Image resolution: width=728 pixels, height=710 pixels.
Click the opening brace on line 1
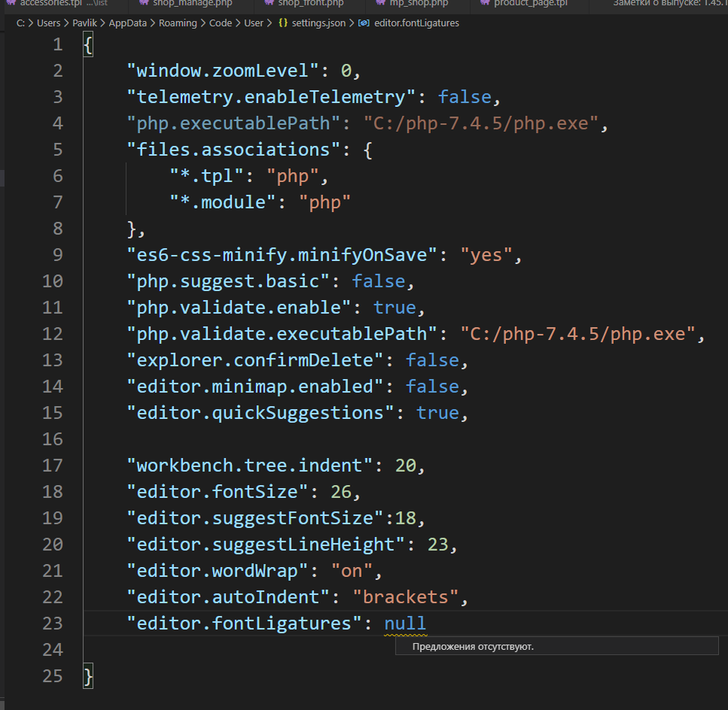[88, 44]
